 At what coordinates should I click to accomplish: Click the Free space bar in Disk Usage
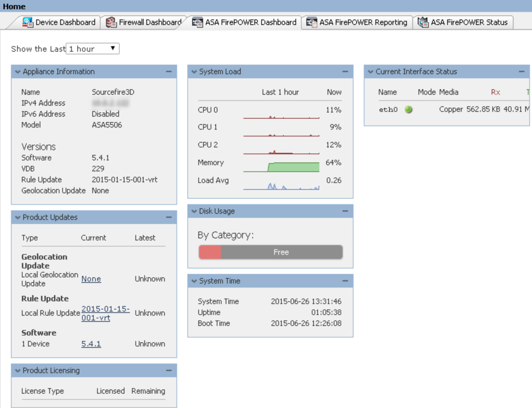[x=281, y=252]
